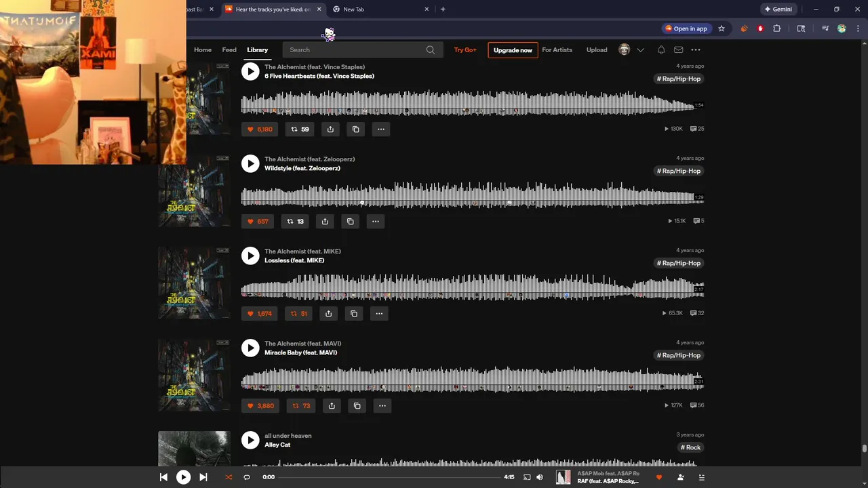Skip to previous track in player
Viewport: 868px width, 488px height.
point(163,477)
